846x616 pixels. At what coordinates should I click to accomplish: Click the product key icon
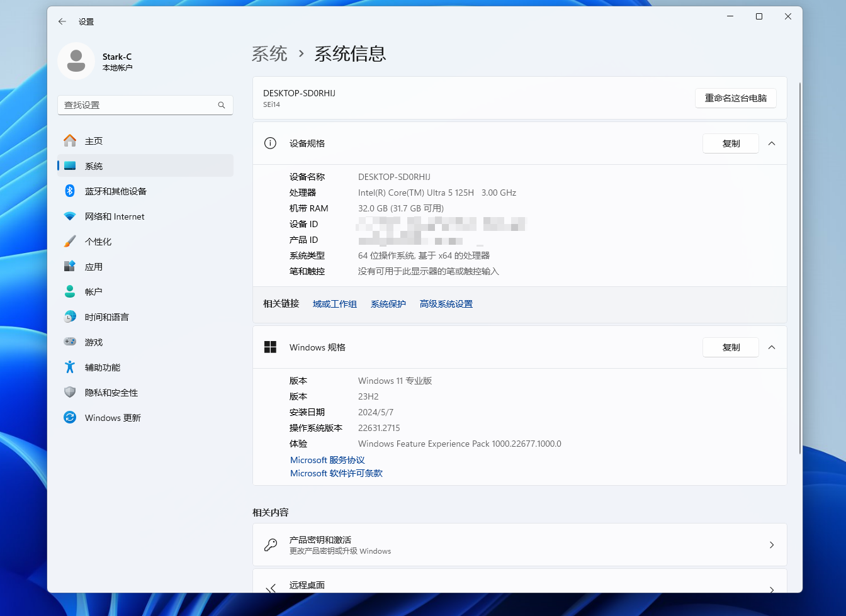pos(271,545)
